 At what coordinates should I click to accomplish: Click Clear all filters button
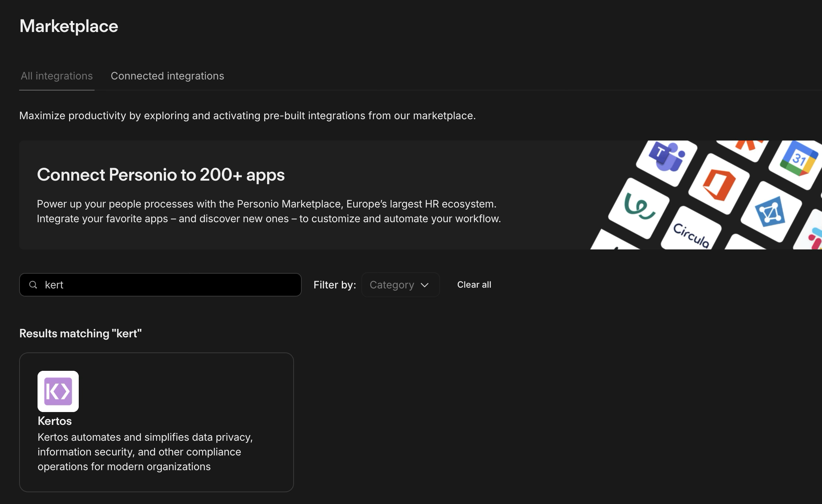474,285
